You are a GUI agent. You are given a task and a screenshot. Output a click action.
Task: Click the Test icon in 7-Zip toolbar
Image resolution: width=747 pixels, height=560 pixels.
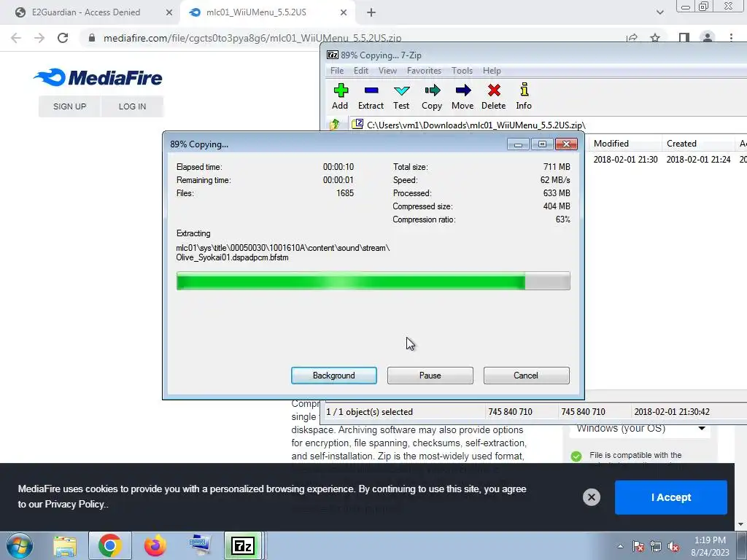(x=401, y=97)
